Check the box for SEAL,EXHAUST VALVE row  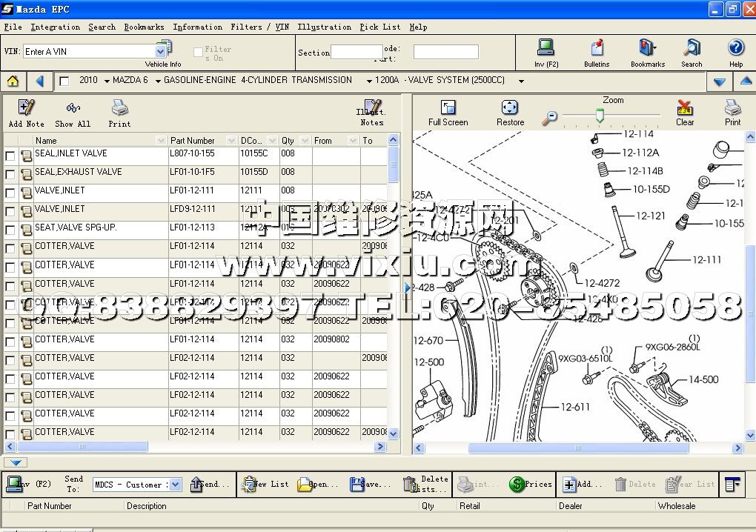[10, 175]
